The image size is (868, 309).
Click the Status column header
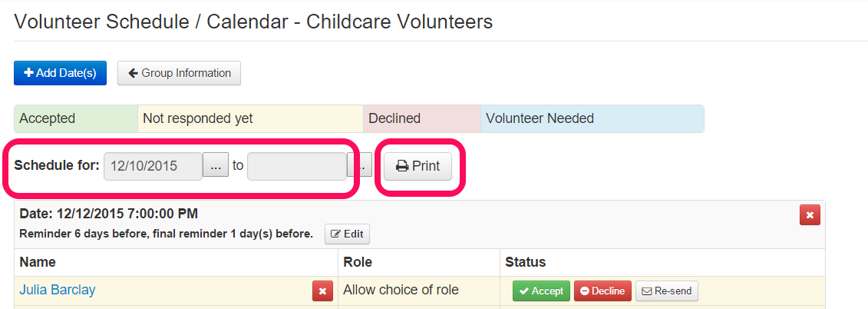coord(526,262)
